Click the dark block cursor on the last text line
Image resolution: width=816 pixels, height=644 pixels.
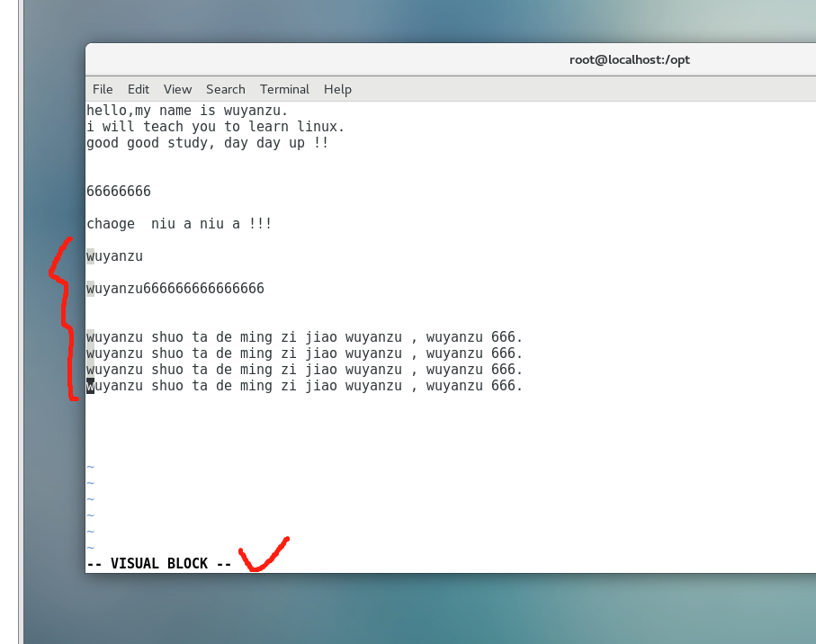pyautogui.click(x=90, y=386)
